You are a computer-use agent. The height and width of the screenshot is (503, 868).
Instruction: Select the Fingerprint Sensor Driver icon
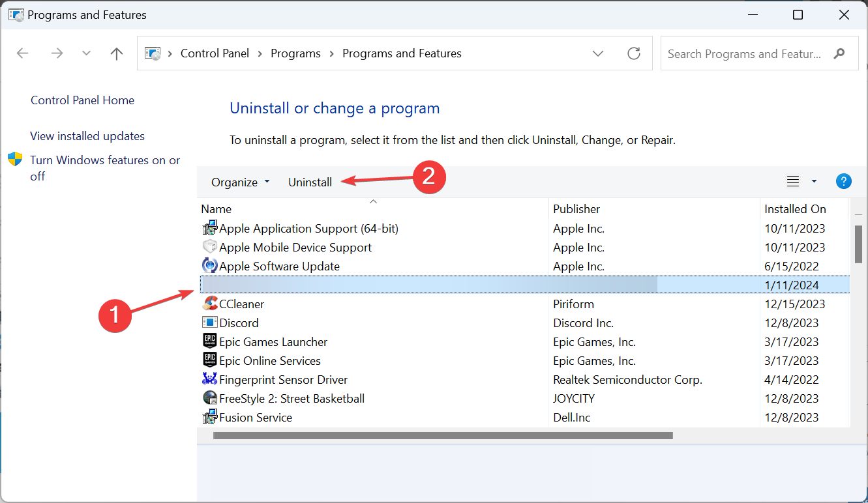[210, 379]
